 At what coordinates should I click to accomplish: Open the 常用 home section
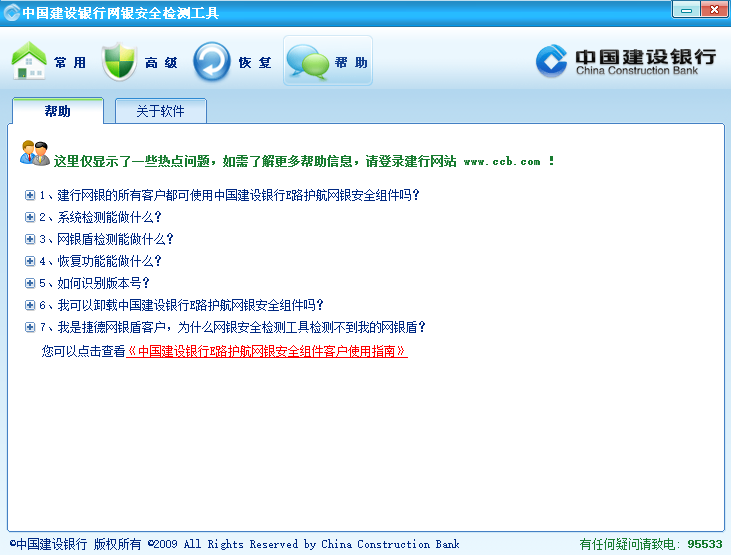pyautogui.click(x=49, y=61)
